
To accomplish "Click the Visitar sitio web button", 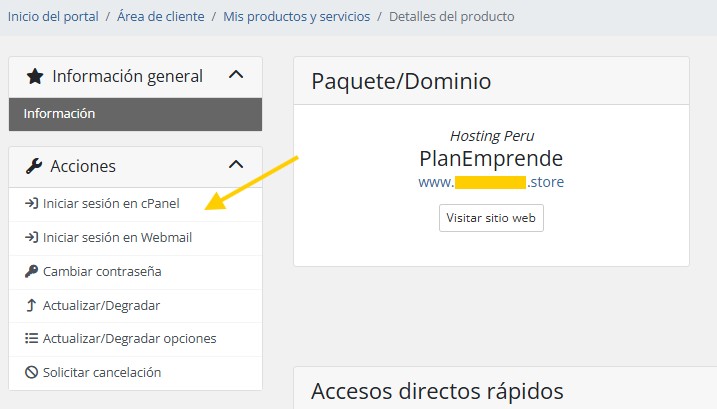I will [491, 218].
